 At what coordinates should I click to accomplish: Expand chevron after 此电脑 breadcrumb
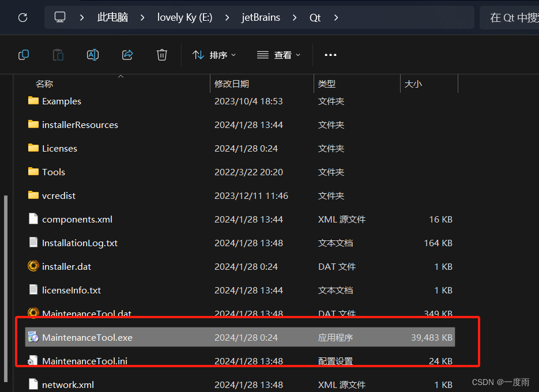pos(142,17)
